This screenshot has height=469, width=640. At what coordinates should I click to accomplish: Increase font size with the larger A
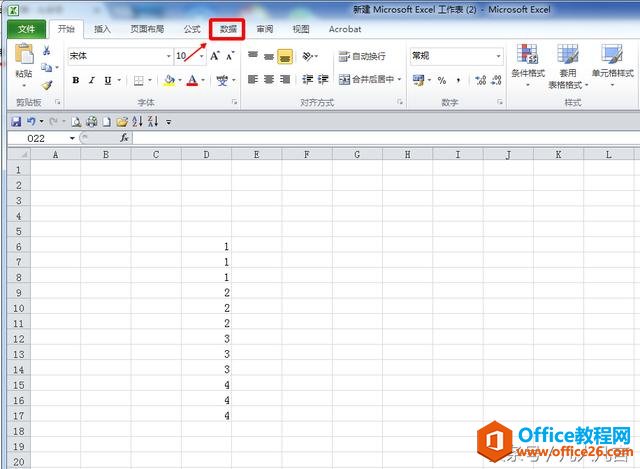[x=215, y=56]
